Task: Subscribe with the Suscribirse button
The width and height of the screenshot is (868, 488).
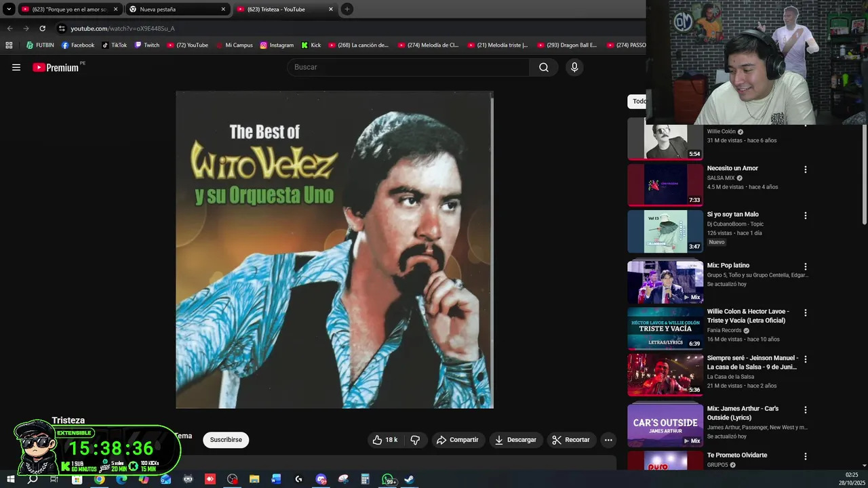Action: [226, 440]
